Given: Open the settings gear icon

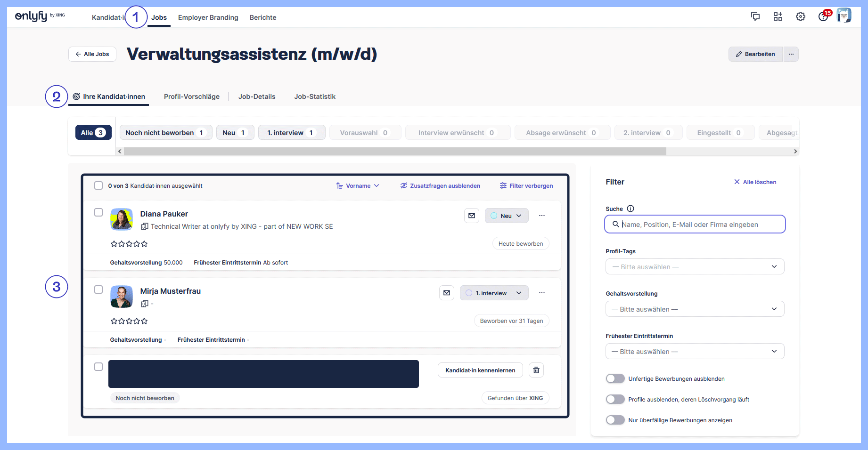Looking at the screenshot, I should pos(801,17).
